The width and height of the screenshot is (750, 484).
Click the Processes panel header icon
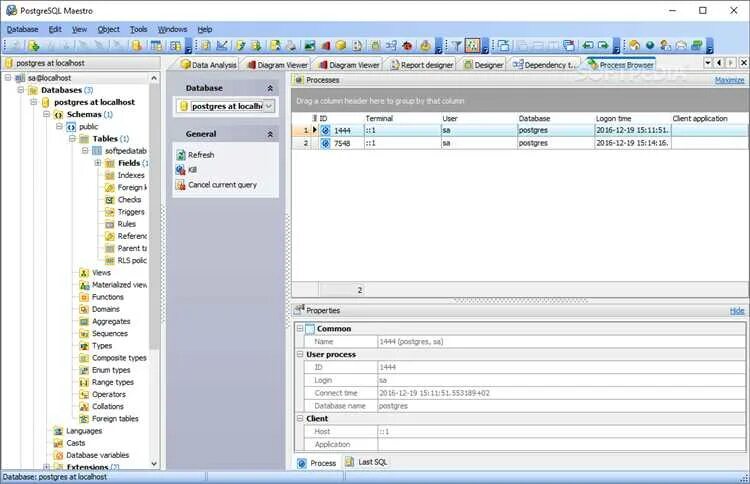(x=299, y=80)
